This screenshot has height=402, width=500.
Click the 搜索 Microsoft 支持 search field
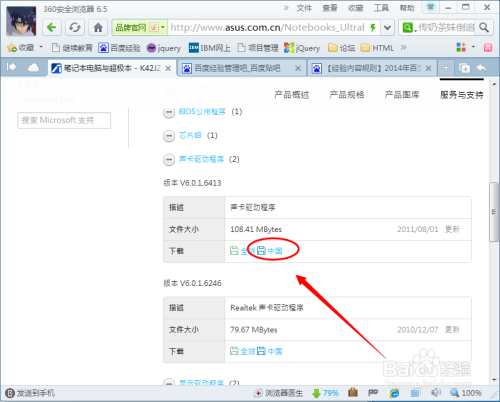click(64, 120)
